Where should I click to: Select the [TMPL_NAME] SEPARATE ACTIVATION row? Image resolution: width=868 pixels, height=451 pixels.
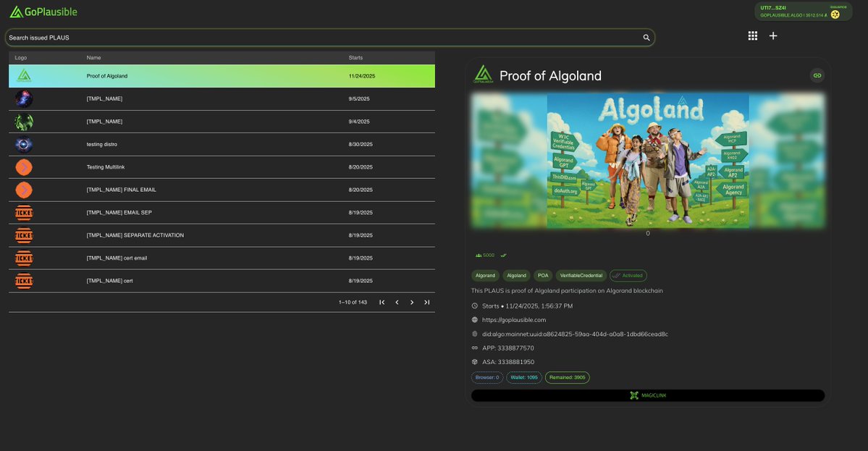click(222, 235)
